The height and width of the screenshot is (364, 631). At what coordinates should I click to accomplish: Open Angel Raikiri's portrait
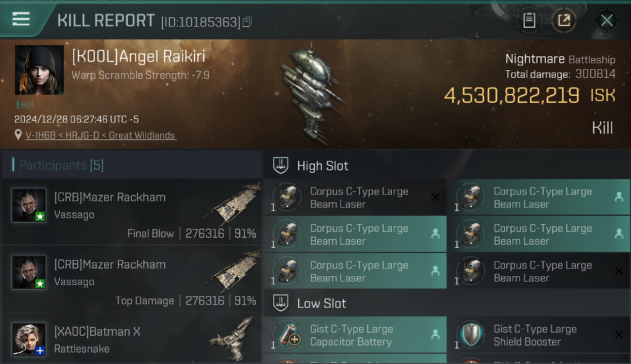point(39,69)
